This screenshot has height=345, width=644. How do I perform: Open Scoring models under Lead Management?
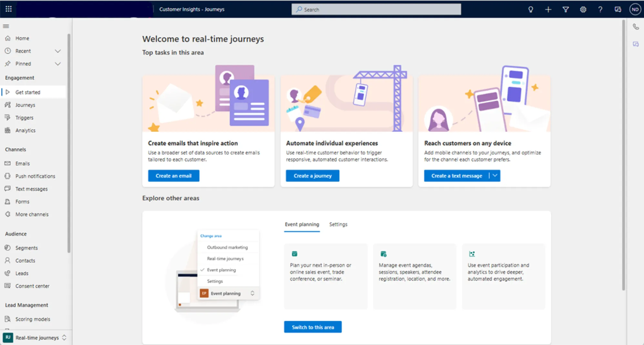point(33,319)
